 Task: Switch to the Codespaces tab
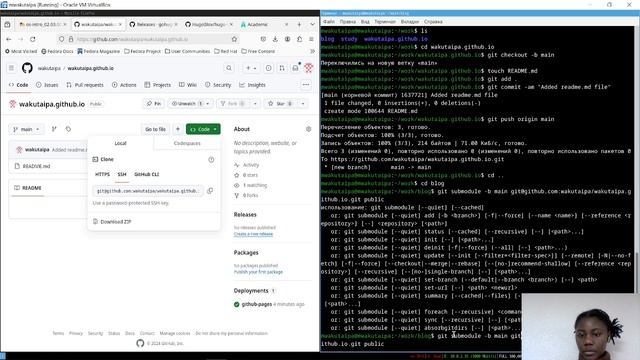187,143
